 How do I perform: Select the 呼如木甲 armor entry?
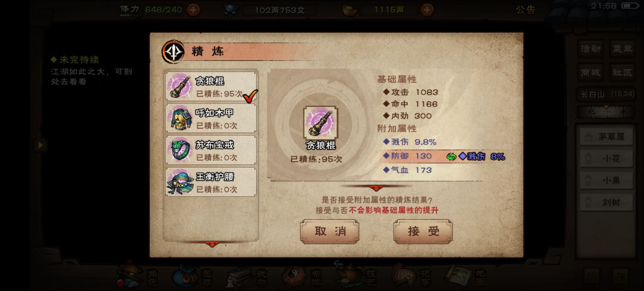pyautogui.click(x=211, y=118)
